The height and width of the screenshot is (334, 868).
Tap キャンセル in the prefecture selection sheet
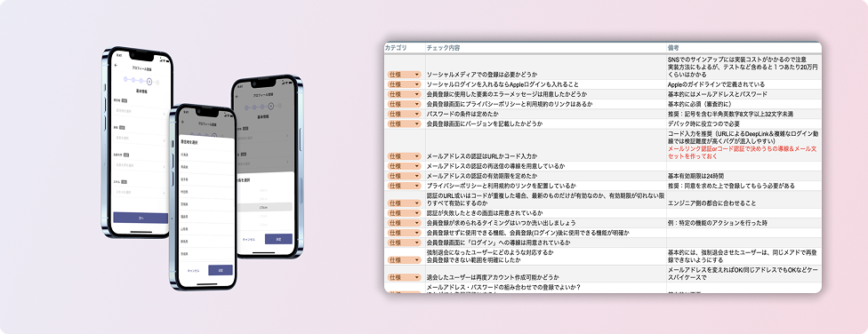coord(193,270)
